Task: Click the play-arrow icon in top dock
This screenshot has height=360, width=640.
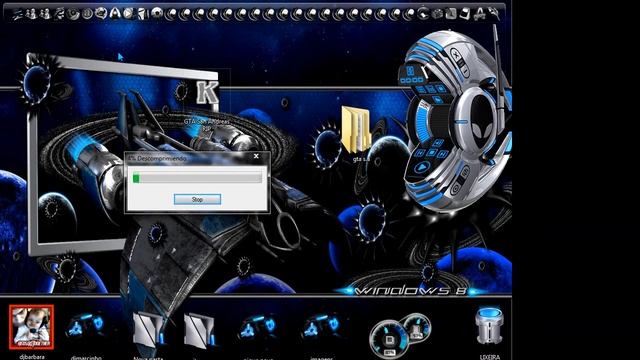Action: pos(128,13)
